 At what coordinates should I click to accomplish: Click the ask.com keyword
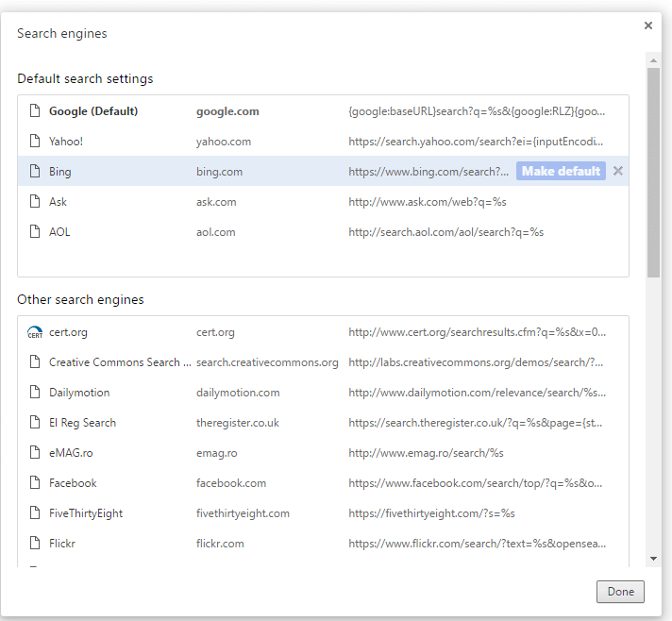216,202
